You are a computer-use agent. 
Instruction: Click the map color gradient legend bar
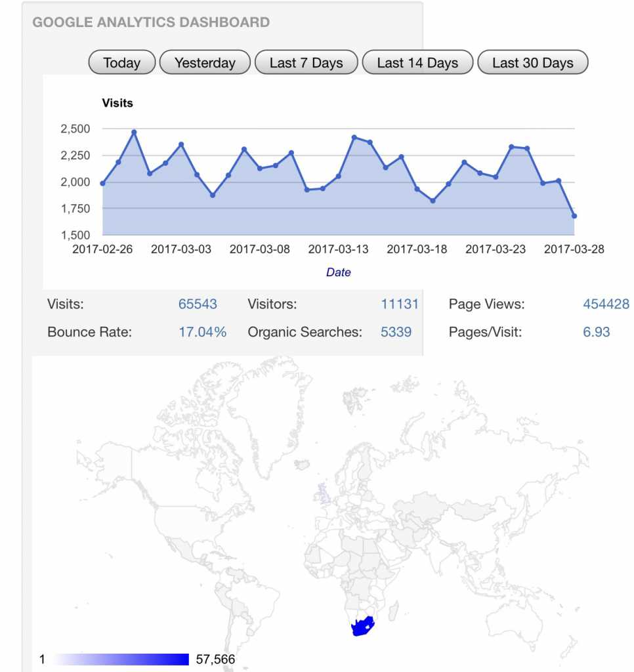(121, 659)
